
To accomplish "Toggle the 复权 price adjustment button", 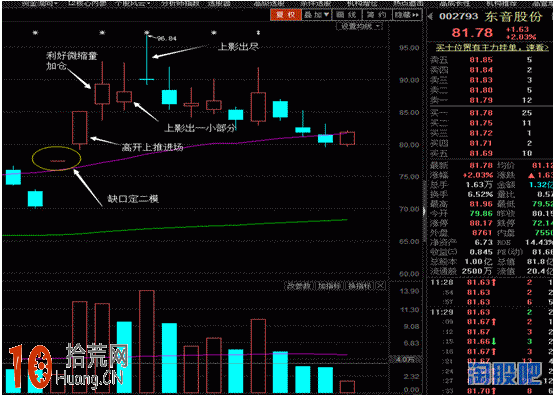I will pos(286,15).
